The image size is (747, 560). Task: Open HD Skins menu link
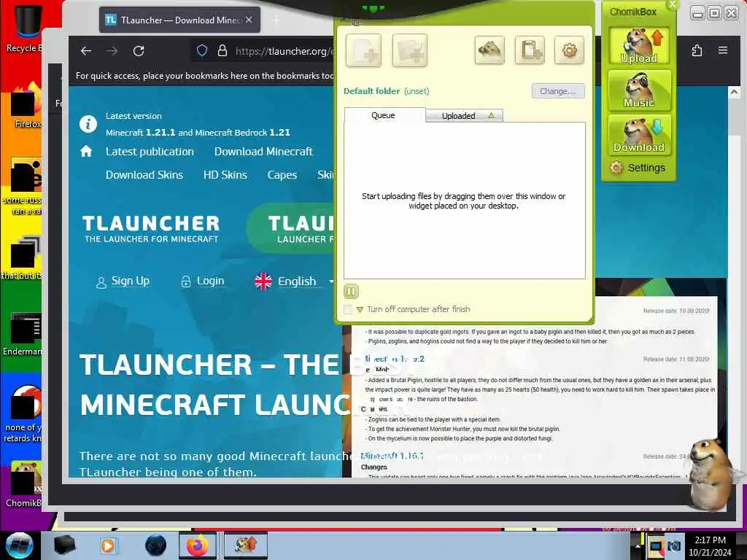point(225,175)
